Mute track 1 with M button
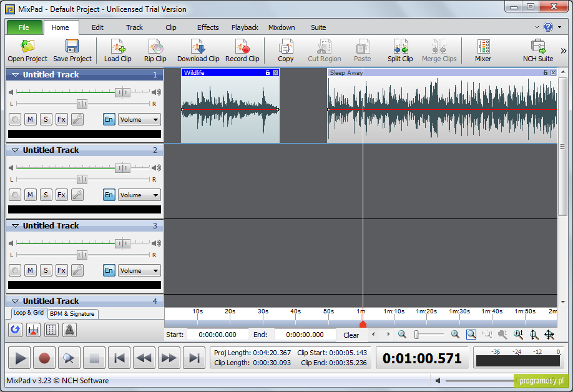The height and width of the screenshot is (392, 573). click(31, 119)
